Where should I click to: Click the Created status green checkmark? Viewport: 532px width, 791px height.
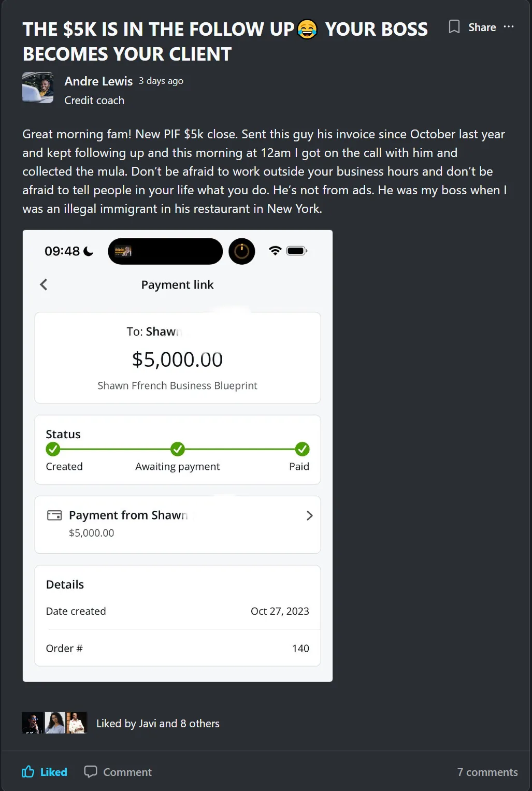[53, 449]
